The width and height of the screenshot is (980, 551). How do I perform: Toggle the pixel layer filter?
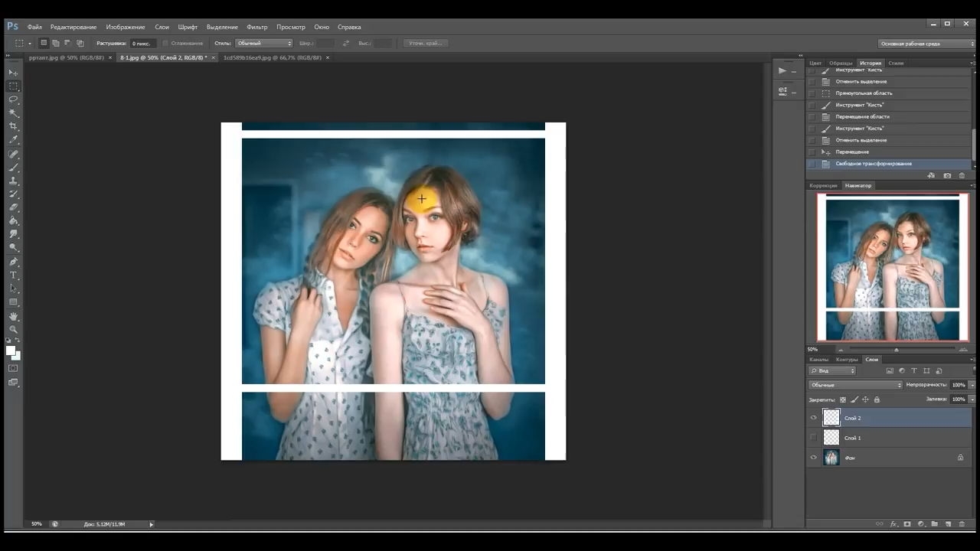(x=890, y=370)
